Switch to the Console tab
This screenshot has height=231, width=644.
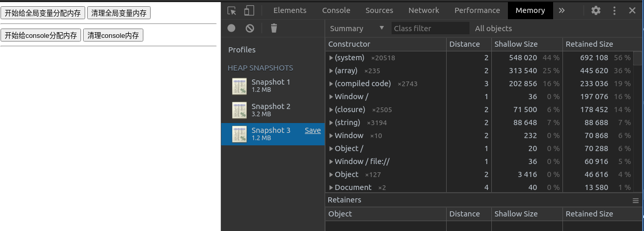[x=336, y=10]
